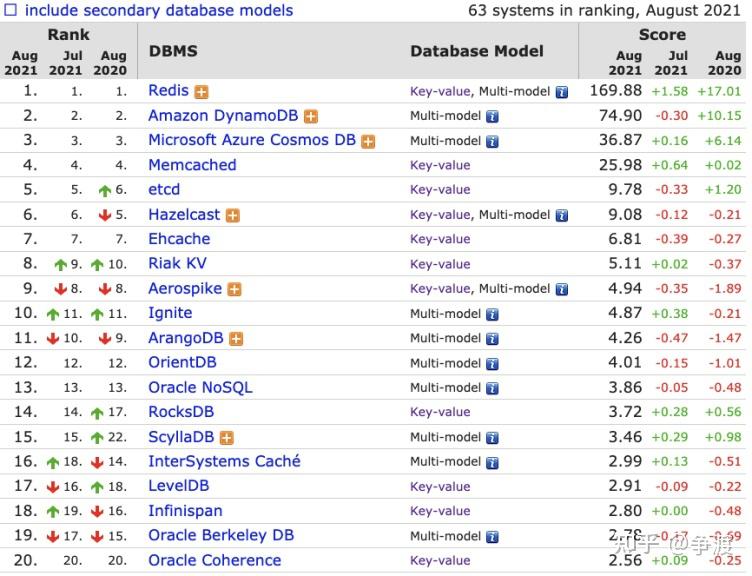Click the orange plus icon next to Redis

click(x=201, y=92)
